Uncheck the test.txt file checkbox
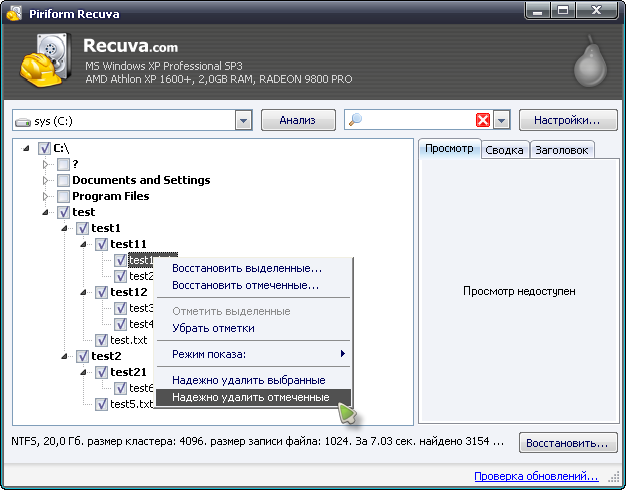The height and width of the screenshot is (490, 626). coord(101,340)
